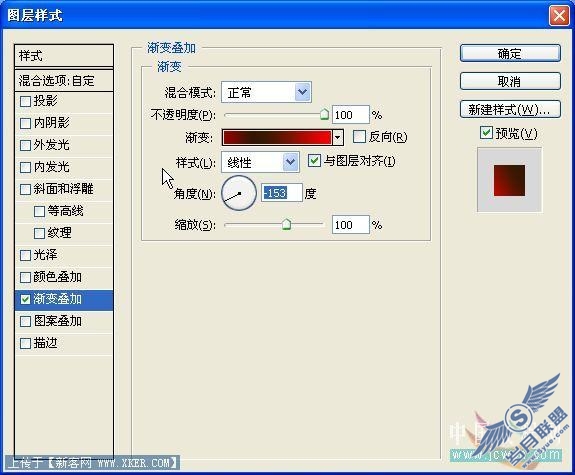
Task: Open the gradient picker dropdown arrow
Action: (x=338, y=138)
